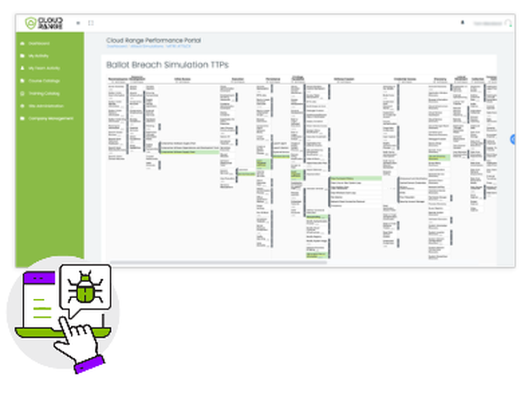Click the Execution column header
532x393 pixels.
point(237,79)
